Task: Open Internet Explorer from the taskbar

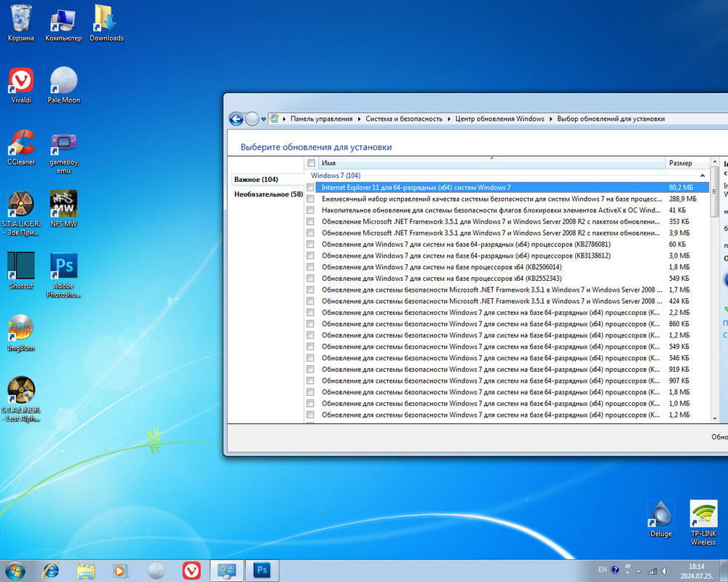Action: (x=51, y=570)
